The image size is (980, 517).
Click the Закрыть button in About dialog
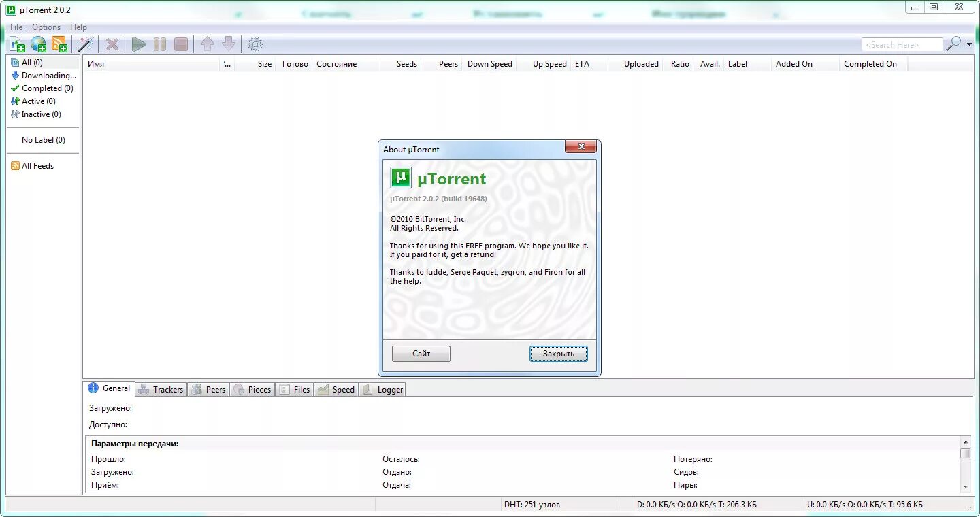559,354
